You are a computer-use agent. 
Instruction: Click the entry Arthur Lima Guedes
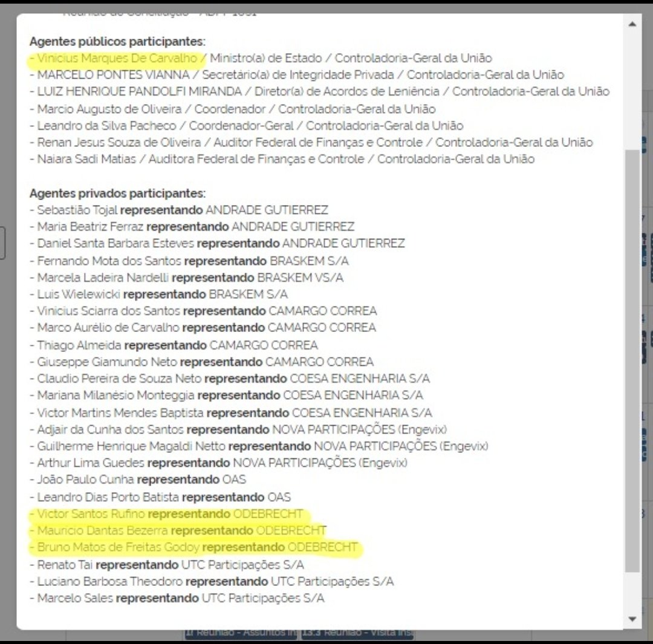click(x=218, y=463)
